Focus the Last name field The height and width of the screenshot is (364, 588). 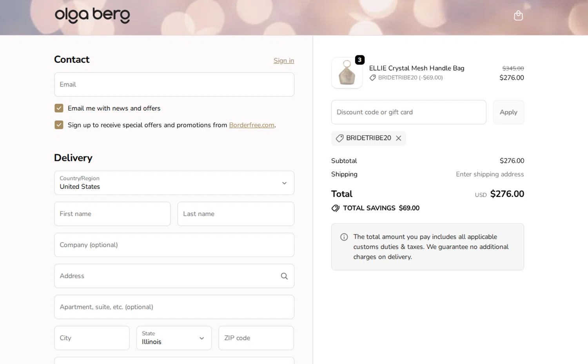pos(236,214)
